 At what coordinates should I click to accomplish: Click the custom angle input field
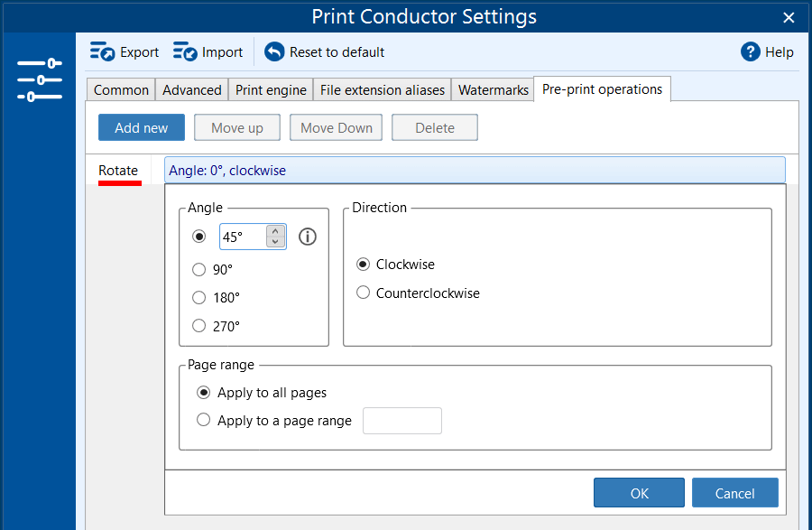[242, 237]
